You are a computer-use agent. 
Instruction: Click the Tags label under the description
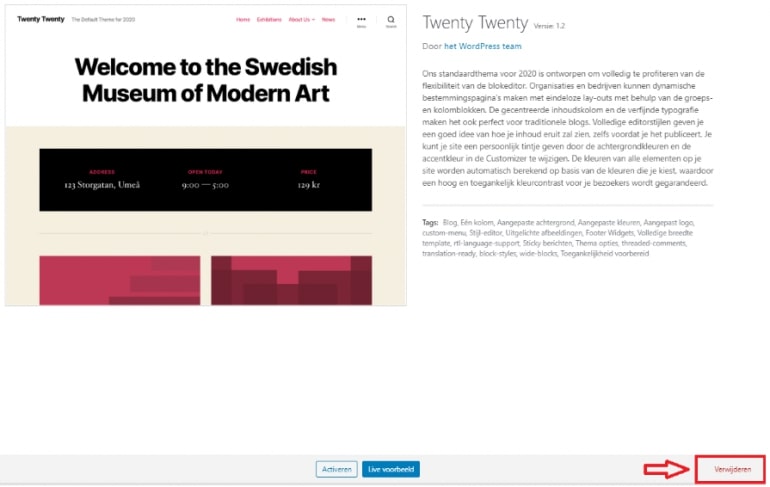click(x=431, y=224)
